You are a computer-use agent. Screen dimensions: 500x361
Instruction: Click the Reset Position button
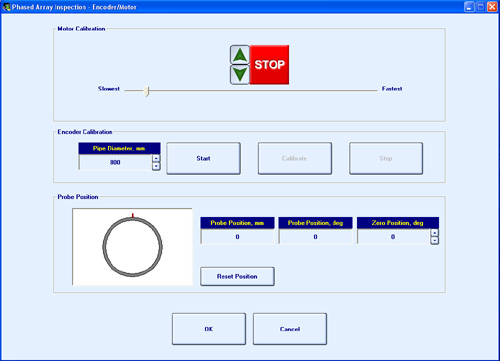[x=237, y=276]
